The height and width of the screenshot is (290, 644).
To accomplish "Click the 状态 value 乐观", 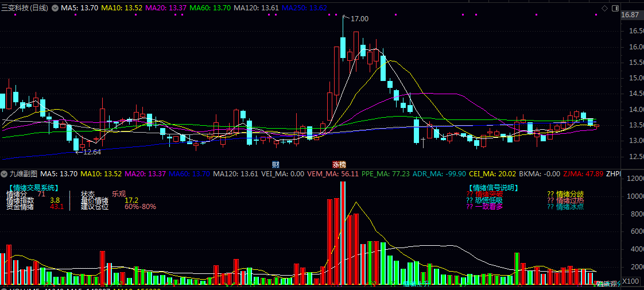I will [x=119, y=194].
